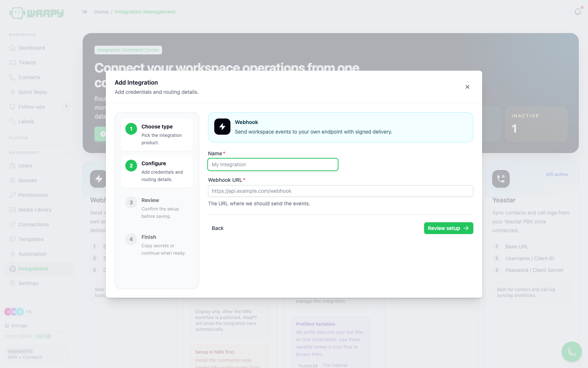
Task: Click the 0/0 active badge
Action: point(557,174)
